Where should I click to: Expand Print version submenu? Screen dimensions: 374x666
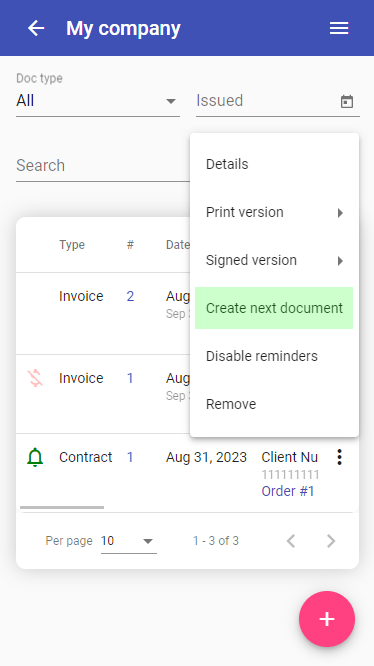pyautogui.click(x=274, y=212)
